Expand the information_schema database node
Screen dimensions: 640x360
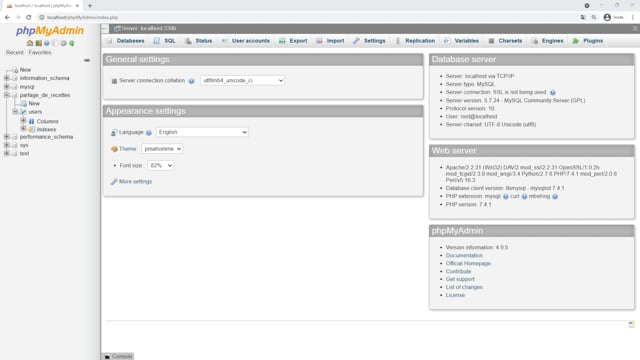[x=7, y=78]
